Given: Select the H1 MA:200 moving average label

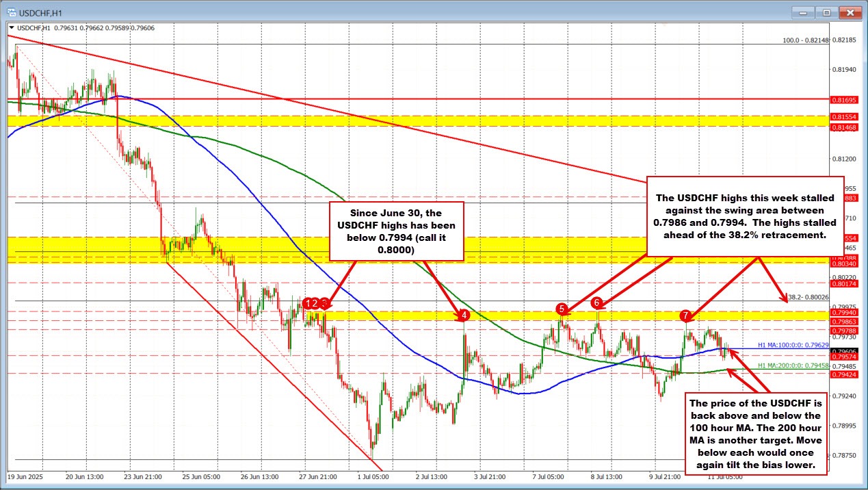Looking at the screenshot, I should click(x=793, y=366).
